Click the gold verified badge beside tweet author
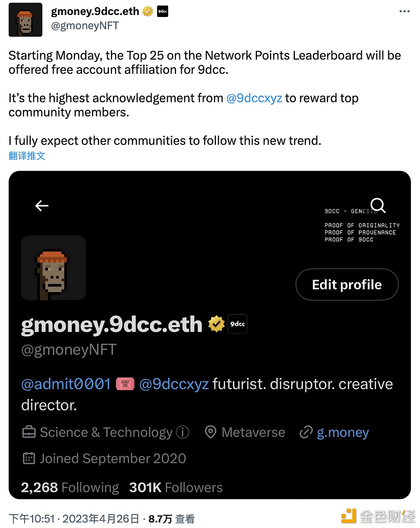The width and height of the screenshot is (420, 528). coord(148,11)
